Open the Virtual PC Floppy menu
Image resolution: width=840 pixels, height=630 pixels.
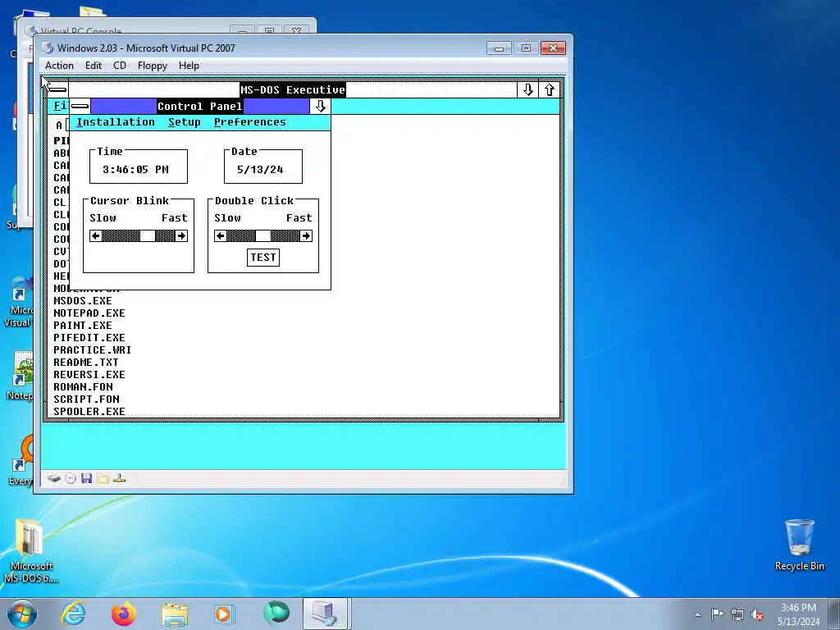click(152, 66)
